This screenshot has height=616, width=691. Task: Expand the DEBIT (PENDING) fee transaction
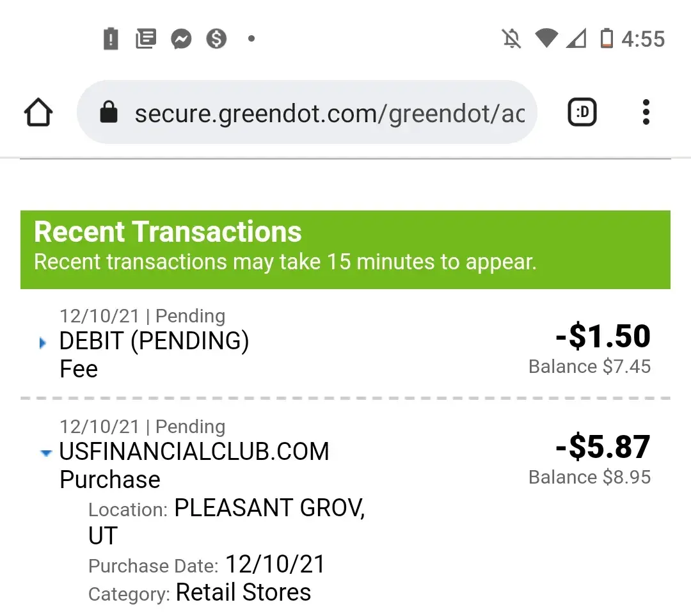pos(44,344)
